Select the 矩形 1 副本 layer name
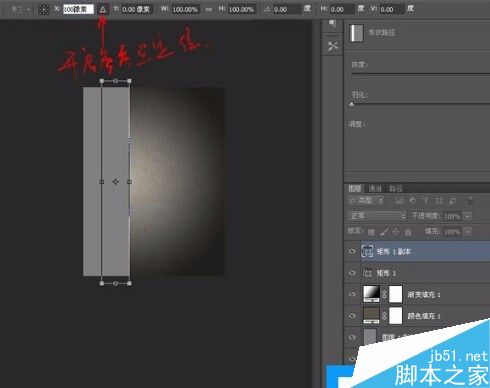490x388 pixels. 394,251
